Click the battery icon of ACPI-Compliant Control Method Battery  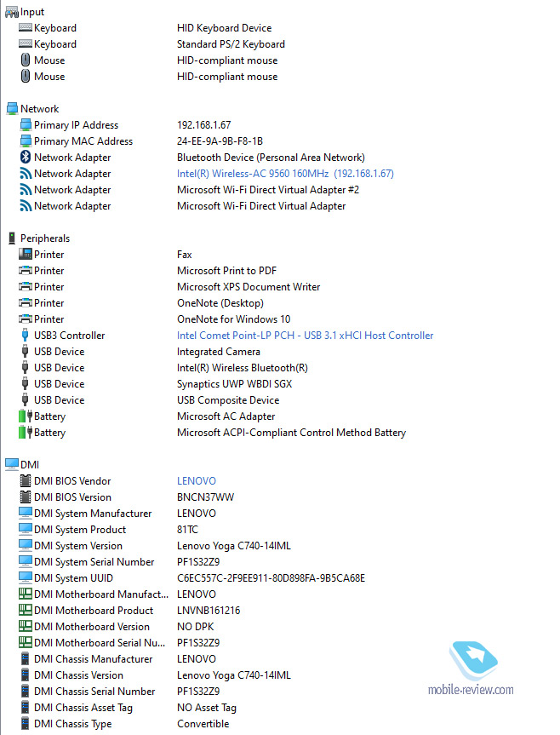(x=26, y=432)
